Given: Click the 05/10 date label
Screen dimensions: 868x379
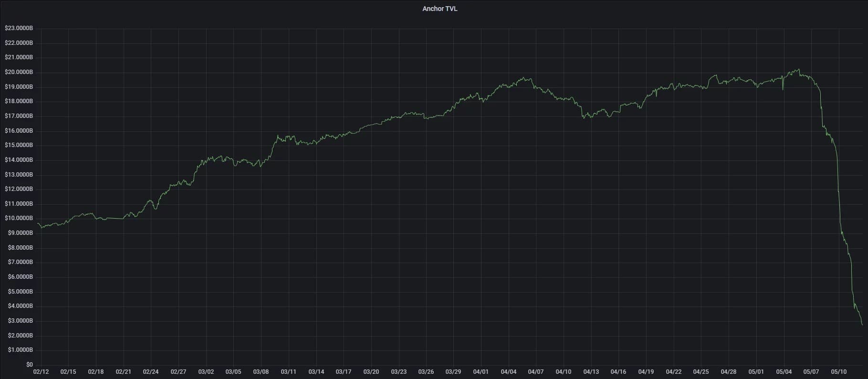Looking at the screenshot, I should coord(839,372).
